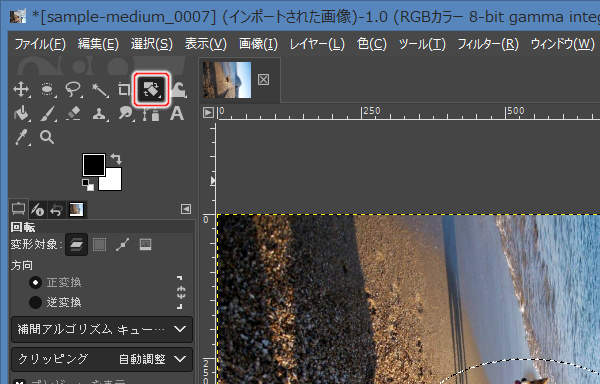The width and height of the screenshot is (600, 384).
Task: Open the black foreground color swatch
Action: coord(94,165)
